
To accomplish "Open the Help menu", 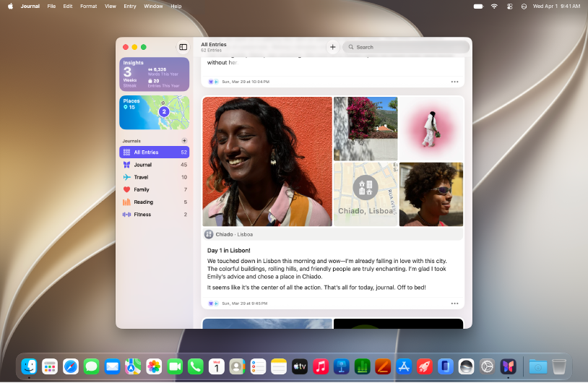I will point(176,6).
